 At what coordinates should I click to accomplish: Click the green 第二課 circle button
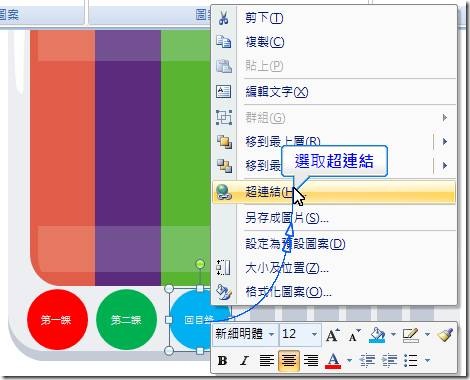(x=126, y=319)
